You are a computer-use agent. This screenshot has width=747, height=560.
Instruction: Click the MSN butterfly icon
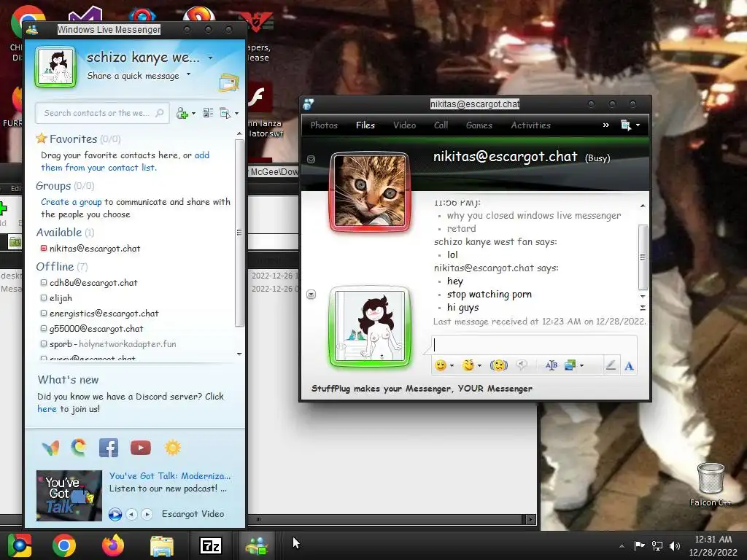coord(50,448)
